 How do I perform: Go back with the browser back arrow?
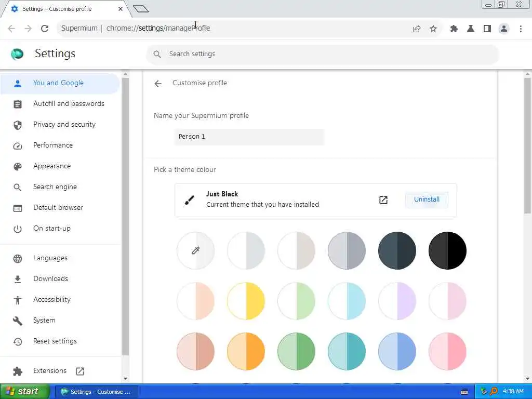[x=11, y=29]
